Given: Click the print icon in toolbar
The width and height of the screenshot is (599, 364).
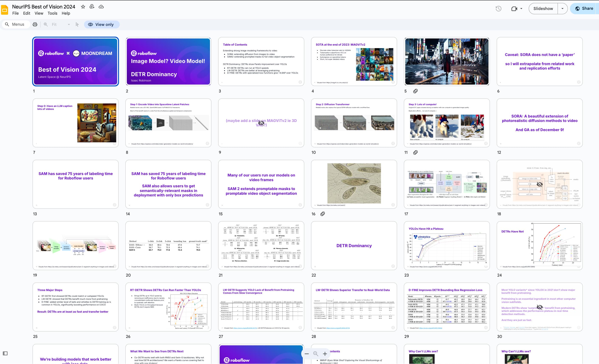Looking at the screenshot, I should pyautogui.click(x=35, y=24).
